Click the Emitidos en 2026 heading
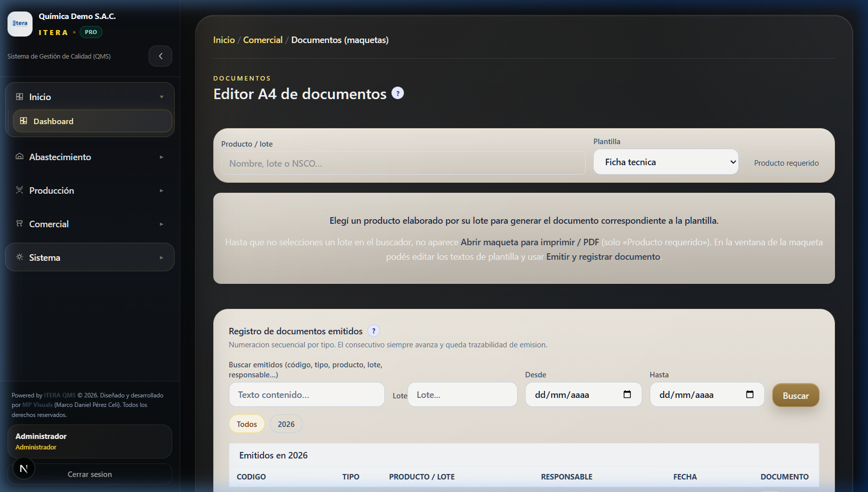 pyautogui.click(x=273, y=455)
